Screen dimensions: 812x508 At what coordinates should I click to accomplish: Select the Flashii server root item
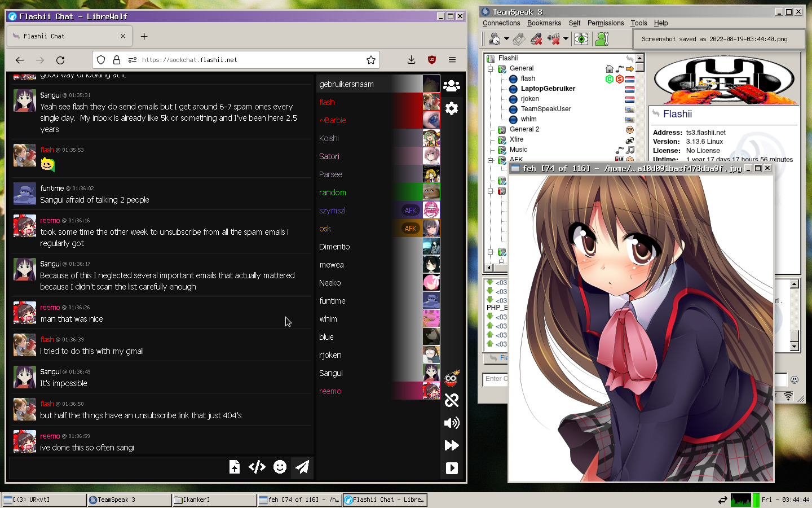(x=508, y=58)
